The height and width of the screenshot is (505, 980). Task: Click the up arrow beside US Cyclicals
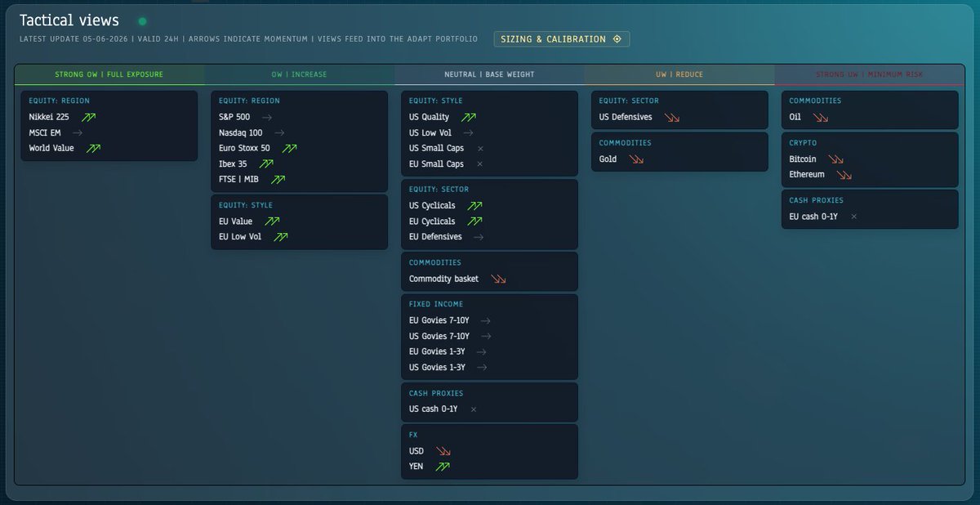(x=474, y=205)
